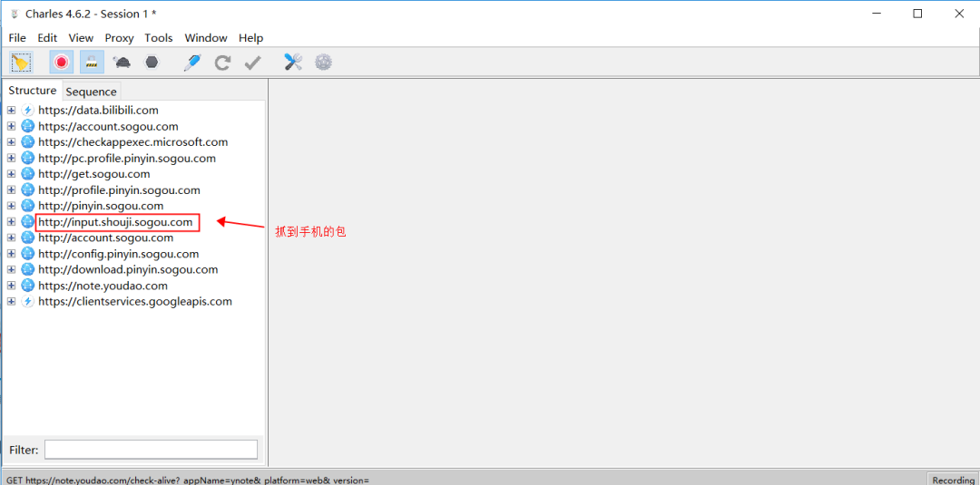Expand clientservices.googleapis.com node
980x485 pixels.
(x=11, y=302)
